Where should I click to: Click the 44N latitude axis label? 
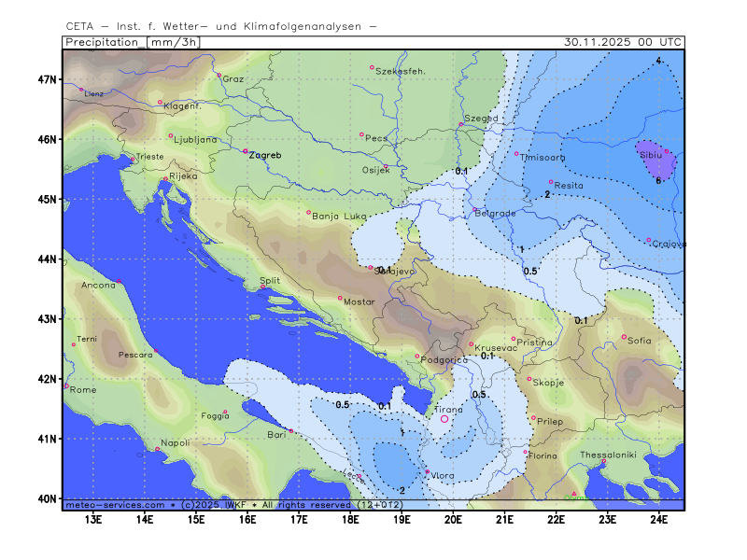point(48,259)
